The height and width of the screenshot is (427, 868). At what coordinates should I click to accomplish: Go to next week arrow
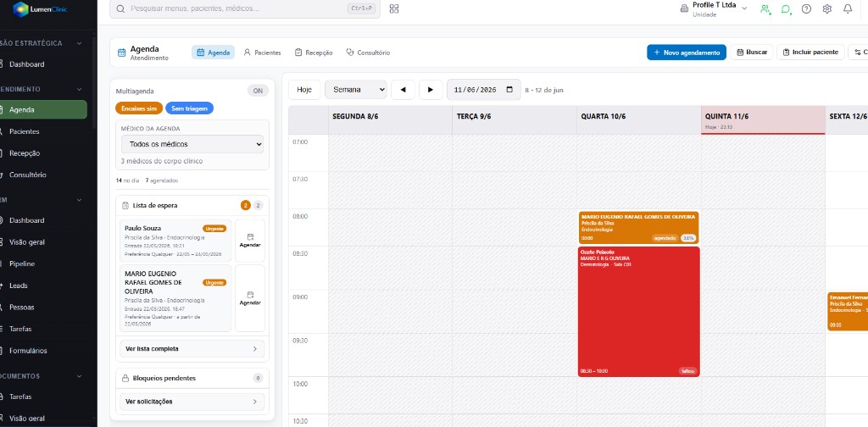(x=431, y=90)
